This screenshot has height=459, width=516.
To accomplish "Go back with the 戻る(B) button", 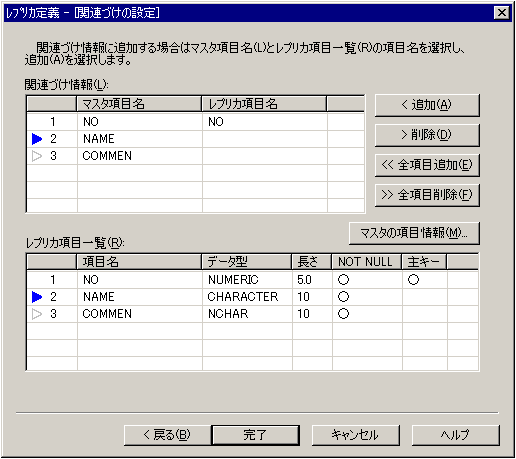I will click(168, 435).
